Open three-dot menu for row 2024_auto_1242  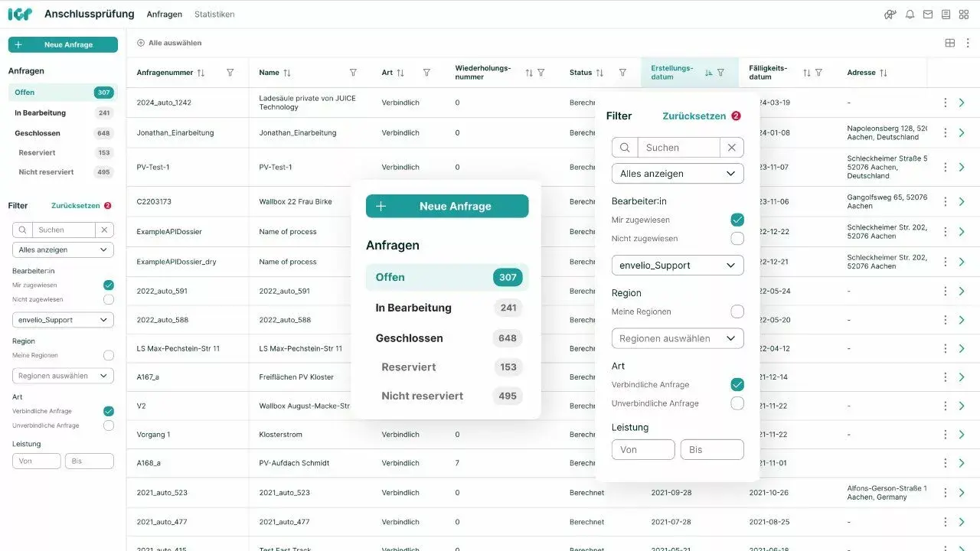tap(945, 103)
